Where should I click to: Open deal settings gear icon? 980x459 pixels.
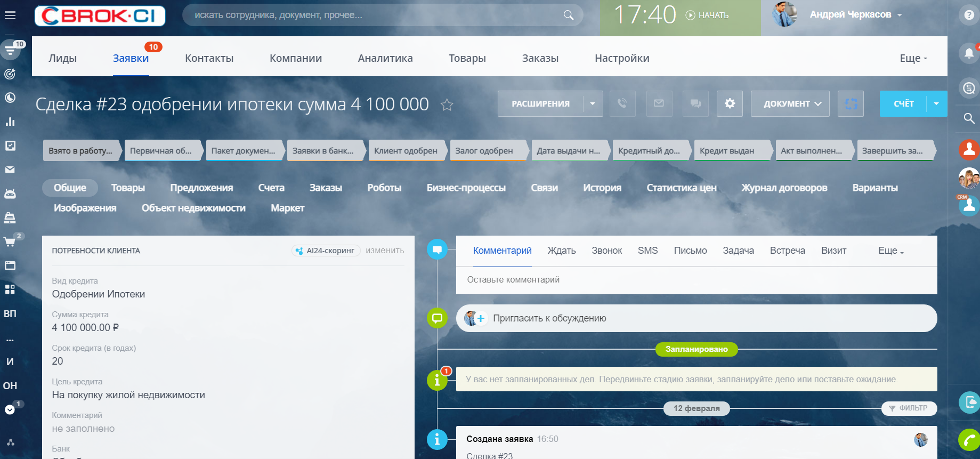click(730, 103)
